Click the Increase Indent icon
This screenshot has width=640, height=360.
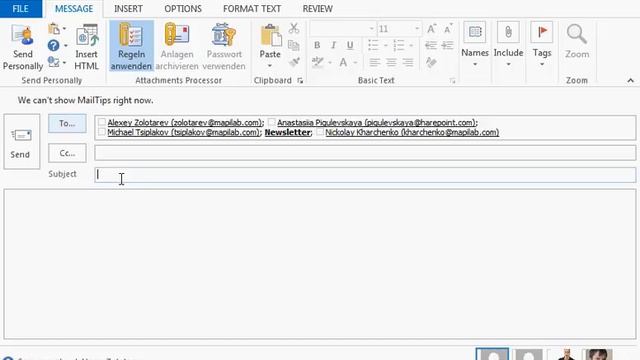(x=448, y=45)
